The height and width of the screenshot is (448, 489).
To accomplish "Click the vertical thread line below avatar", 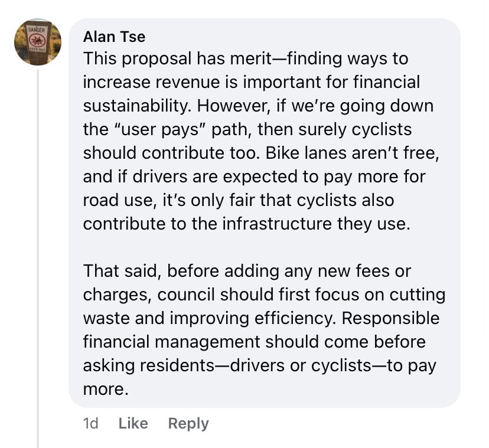I will point(38,259).
